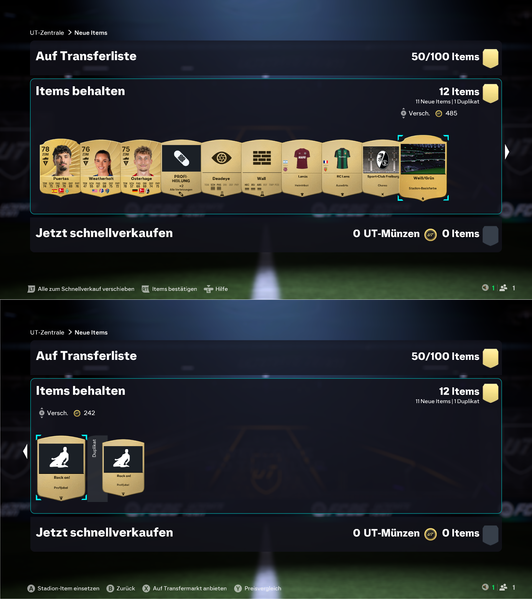Select the Sport-Club Freiburg chant card
This screenshot has width=532, height=600.
[x=381, y=168]
